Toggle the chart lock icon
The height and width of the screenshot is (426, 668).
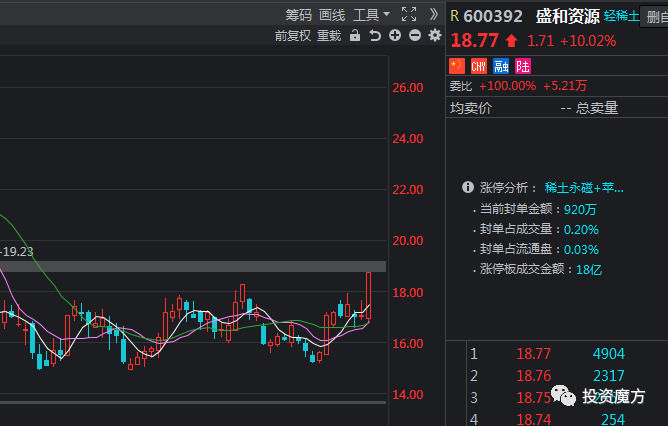(x=354, y=35)
